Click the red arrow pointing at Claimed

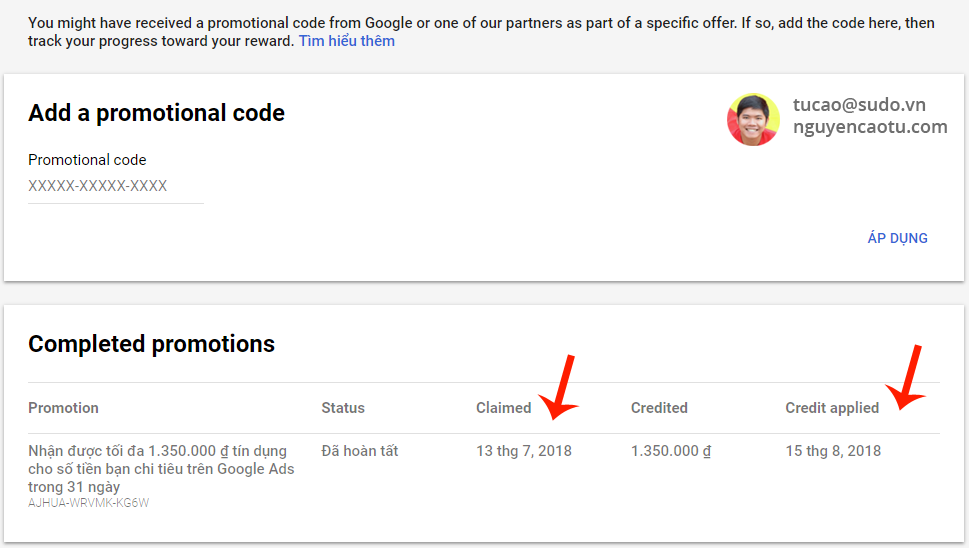pyautogui.click(x=562, y=388)
